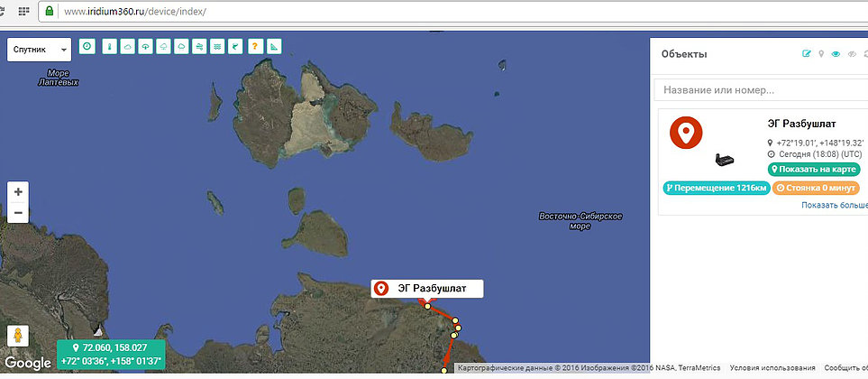Click the tracker device thumbnail image
868x379 pixels.
(x=725, y=160)
